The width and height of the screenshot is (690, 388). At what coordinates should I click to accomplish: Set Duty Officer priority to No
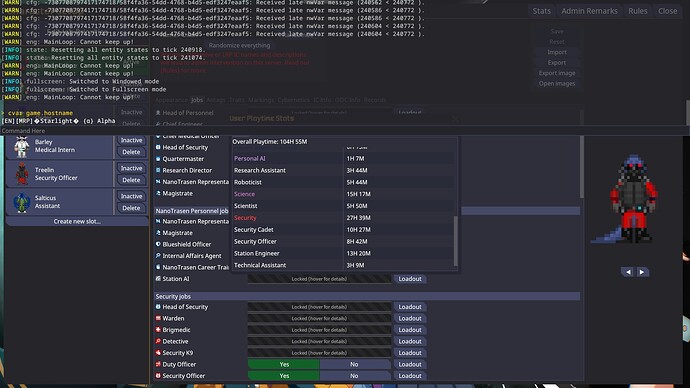tap(354, 364)
